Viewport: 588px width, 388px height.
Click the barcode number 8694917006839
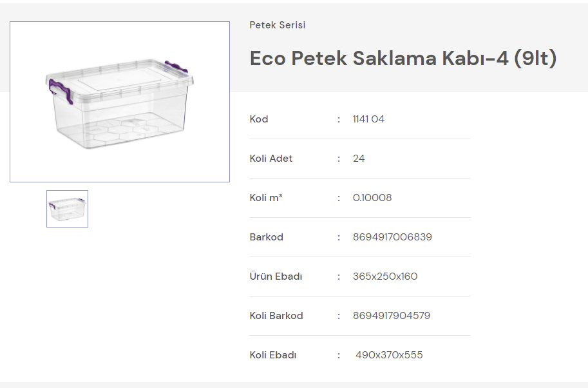pyautogui.click(x=392, y=237)
